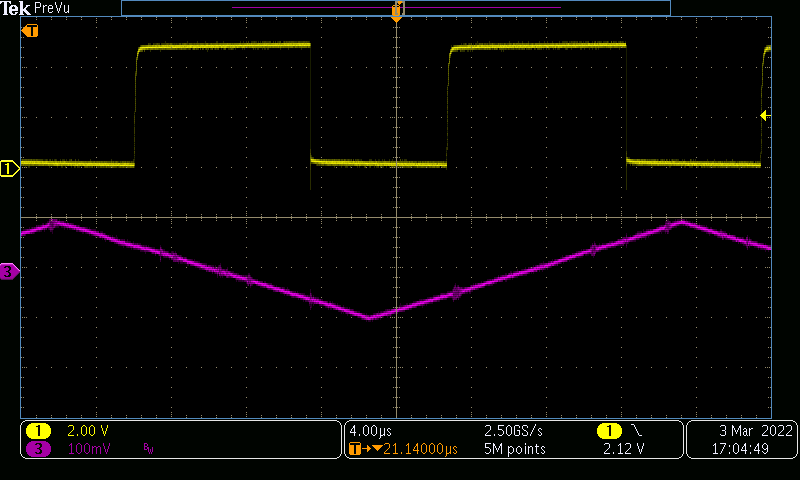This screenshot has width=800, height=480.
Task: Select the magenta channel 3 badge in readout
Action: pyautogui.click(x=38, y=449)
